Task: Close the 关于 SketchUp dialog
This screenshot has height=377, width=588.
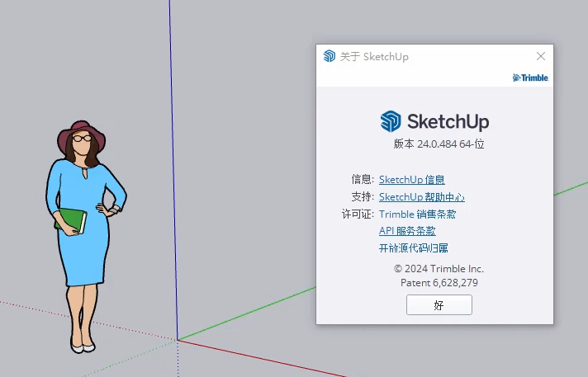Action: click(541, 56)
